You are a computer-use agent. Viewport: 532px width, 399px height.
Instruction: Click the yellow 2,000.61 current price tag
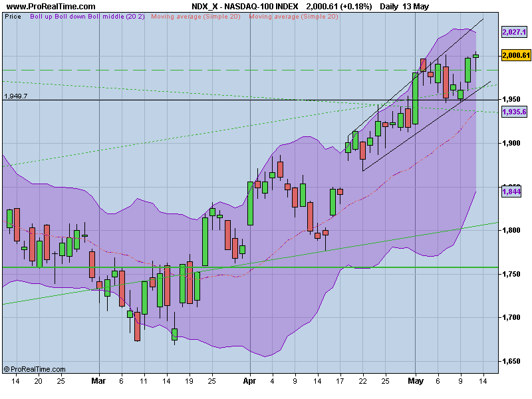pyautogui.click(x=516, y=55)
